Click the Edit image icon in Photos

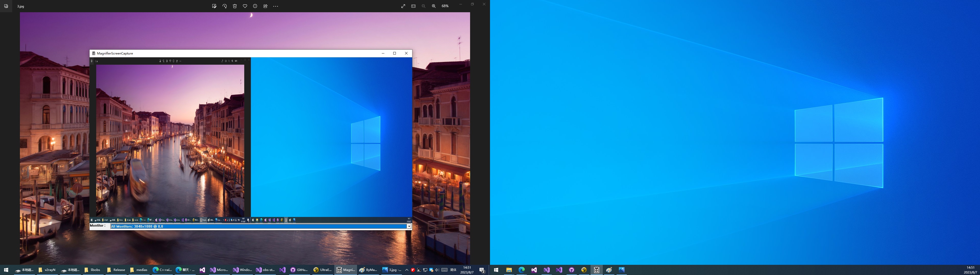click(214, 6)
